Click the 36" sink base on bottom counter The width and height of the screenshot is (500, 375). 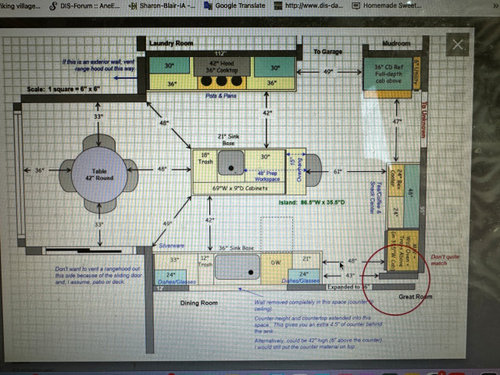pyautogui.click(x=237, y=267)
